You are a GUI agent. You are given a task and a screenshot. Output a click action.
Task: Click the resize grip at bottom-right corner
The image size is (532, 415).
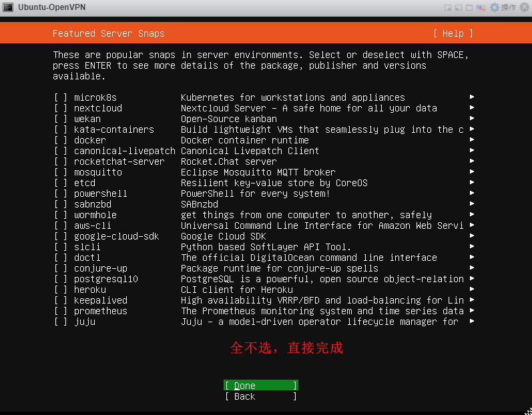coord(529,412)
